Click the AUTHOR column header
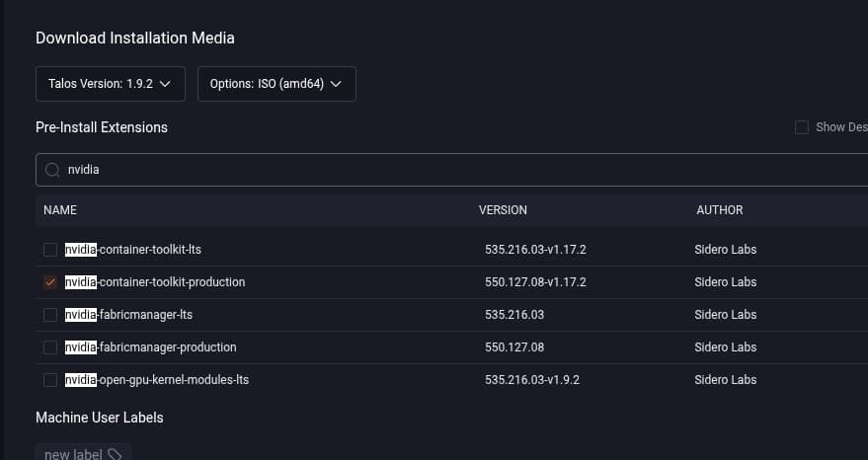This screenshot has width=868, height=460. (x=719, y=210)
